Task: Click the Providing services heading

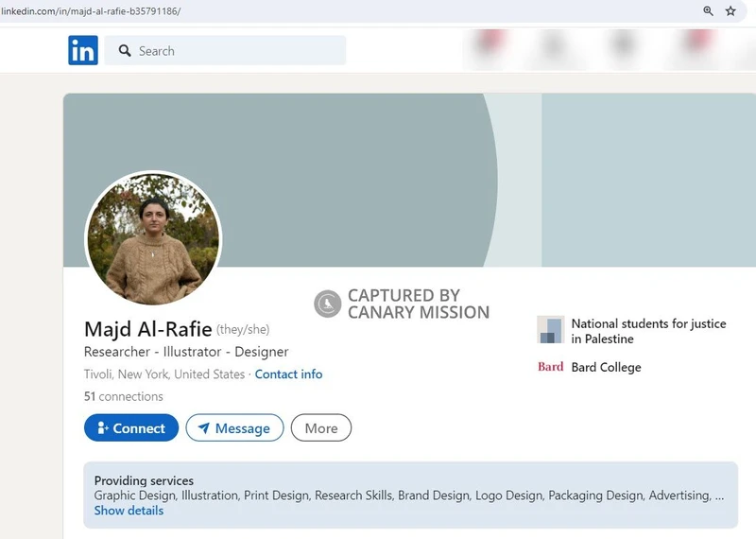Action: tap(144, 480)
